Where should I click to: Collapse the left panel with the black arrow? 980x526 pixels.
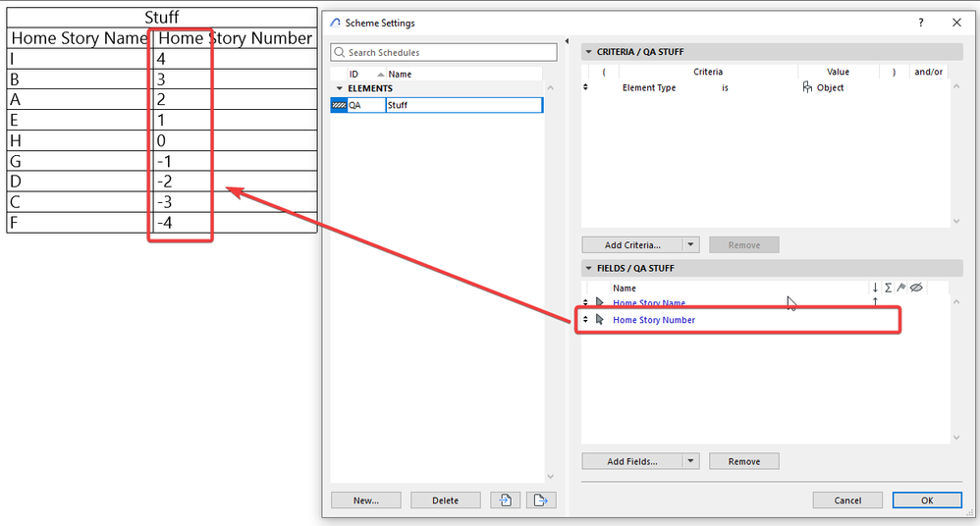click(567, 41)
